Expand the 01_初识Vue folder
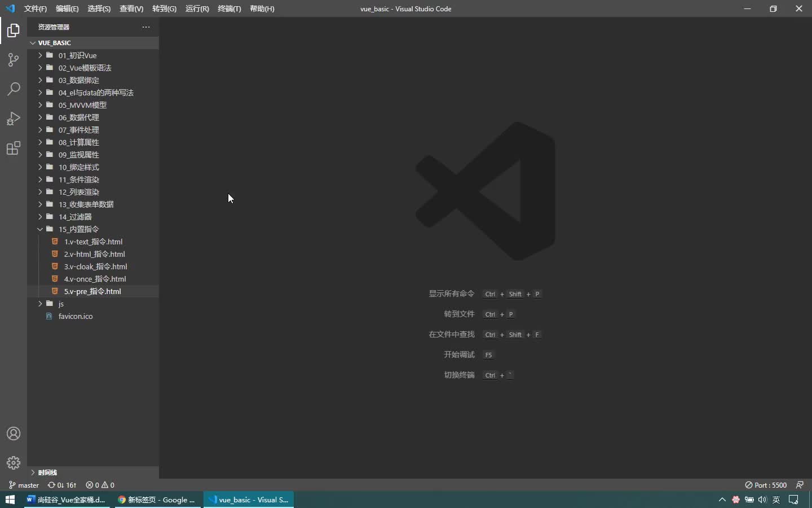The width and height of the screenshot is (812, 508). click(x=93, y=55)
